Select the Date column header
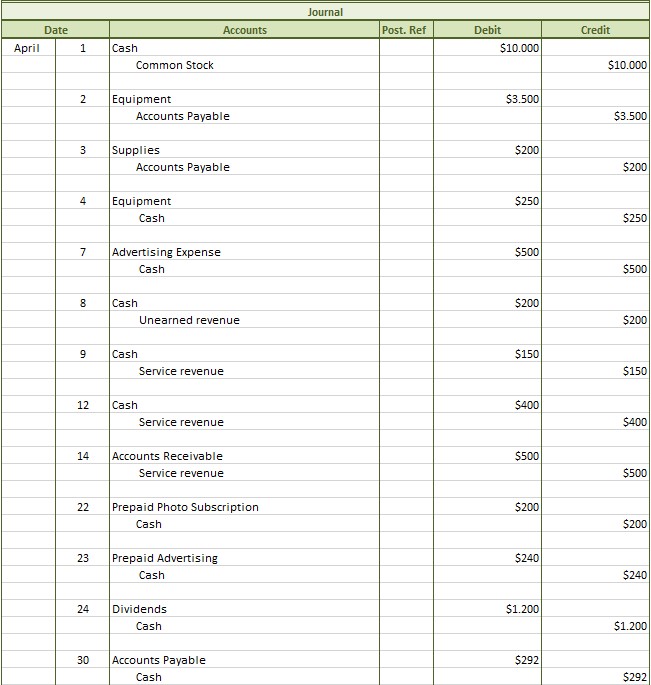This screenshot has width=651, height=685. coord(55,30)
